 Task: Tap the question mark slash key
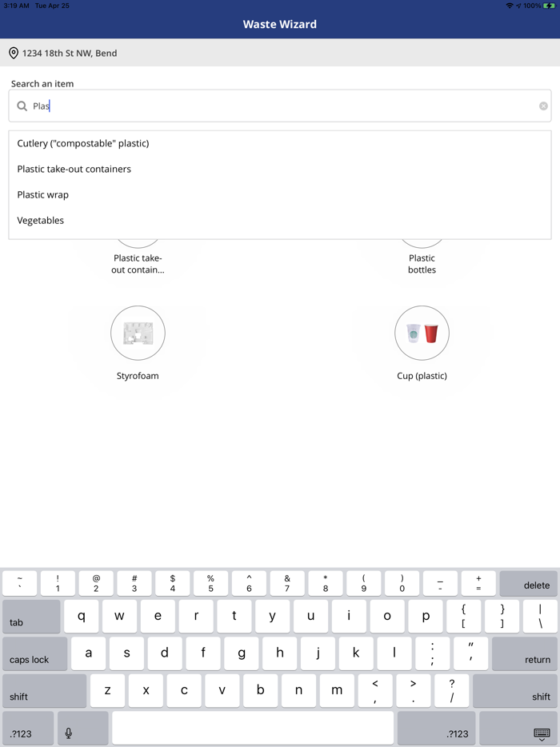[x=452, y=690]
